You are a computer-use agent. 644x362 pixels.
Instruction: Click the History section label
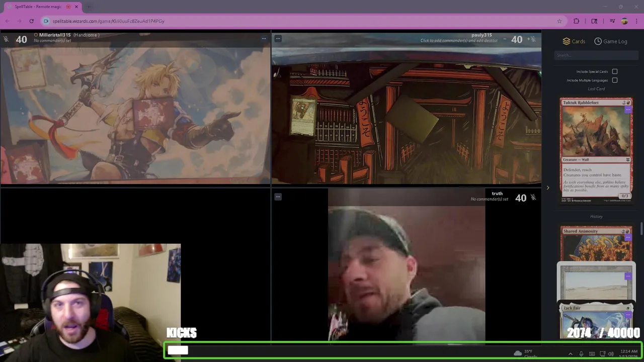[x=596, y=216]
